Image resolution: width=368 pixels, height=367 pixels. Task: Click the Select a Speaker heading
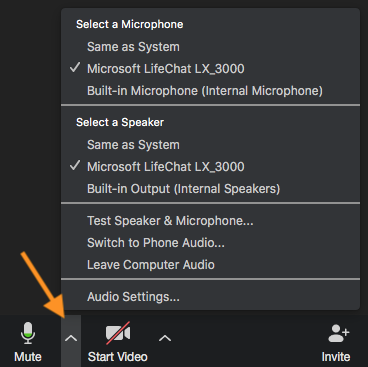(x=120, y=122)
